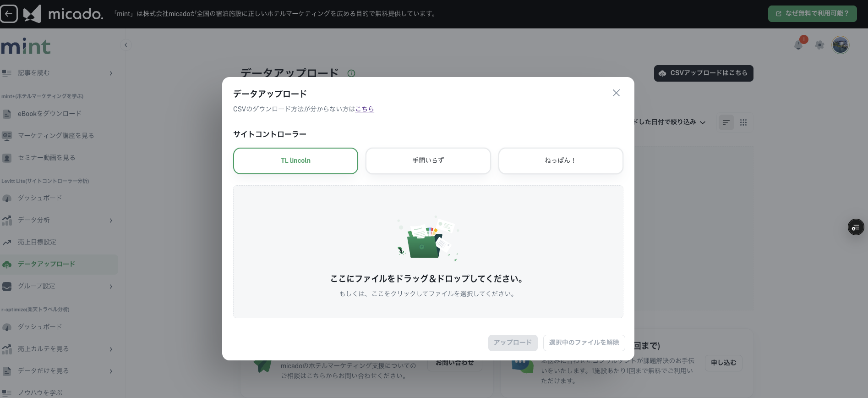Select 手間いらず site controller option

pos(428,161)
